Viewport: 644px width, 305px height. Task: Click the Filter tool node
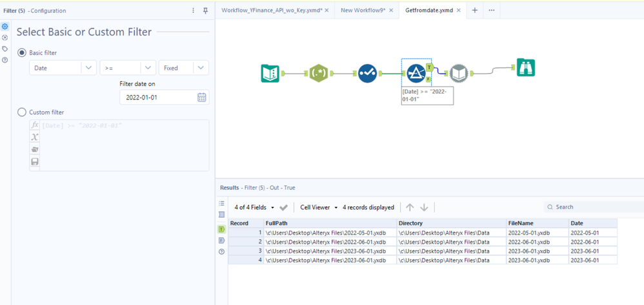click(416, 74)
